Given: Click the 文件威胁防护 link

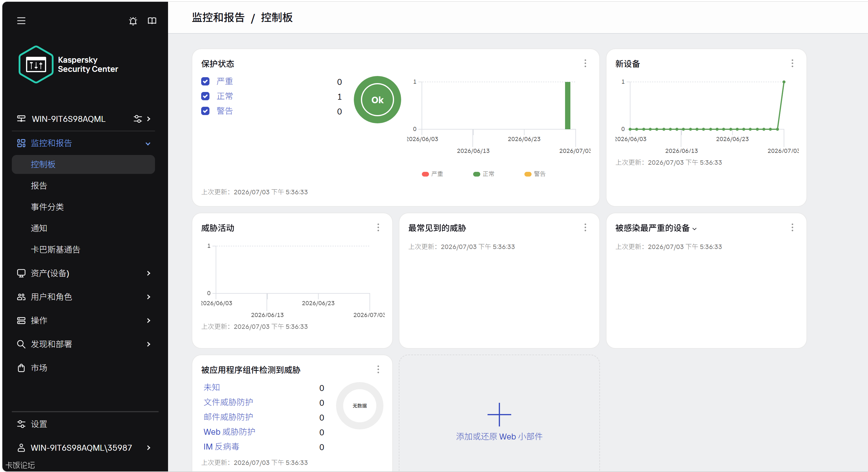Looking at the screenshot, I should point(228,402).
